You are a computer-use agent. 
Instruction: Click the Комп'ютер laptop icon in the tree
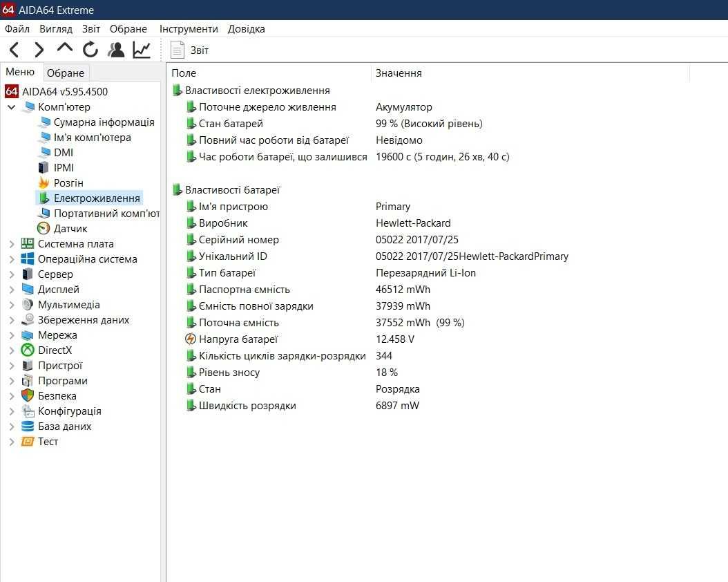click(x=28, y=107)
